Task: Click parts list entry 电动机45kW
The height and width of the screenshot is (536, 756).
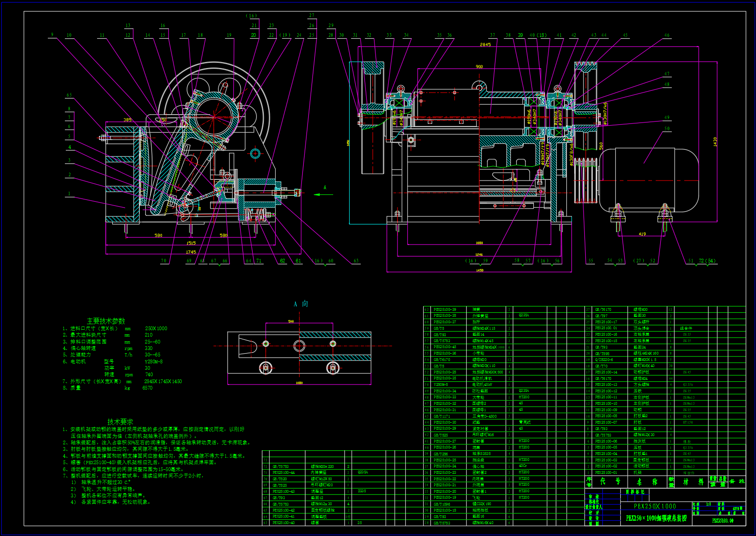Action: tap(482, 385)
